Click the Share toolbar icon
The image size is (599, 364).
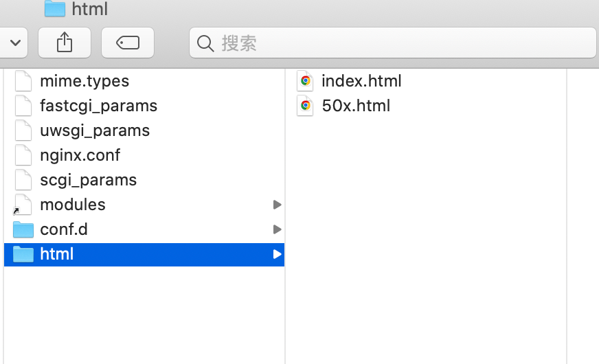pyautogui.click(x=65, y=43)
